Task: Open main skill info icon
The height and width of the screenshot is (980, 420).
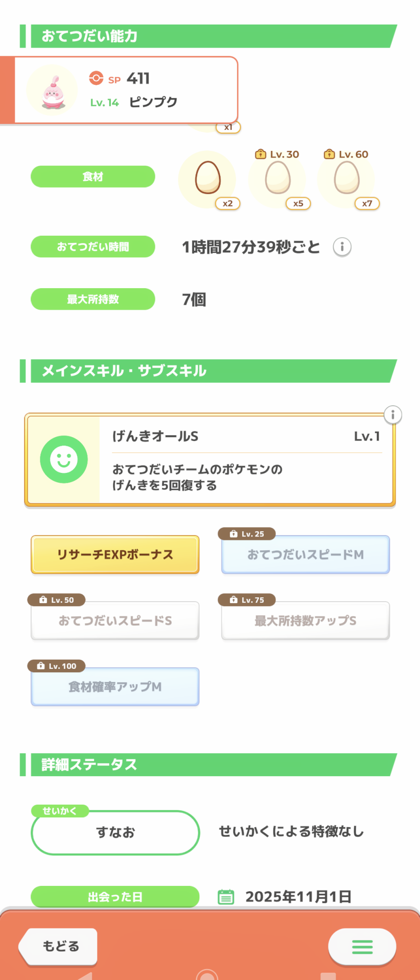Action: point(393,415)
